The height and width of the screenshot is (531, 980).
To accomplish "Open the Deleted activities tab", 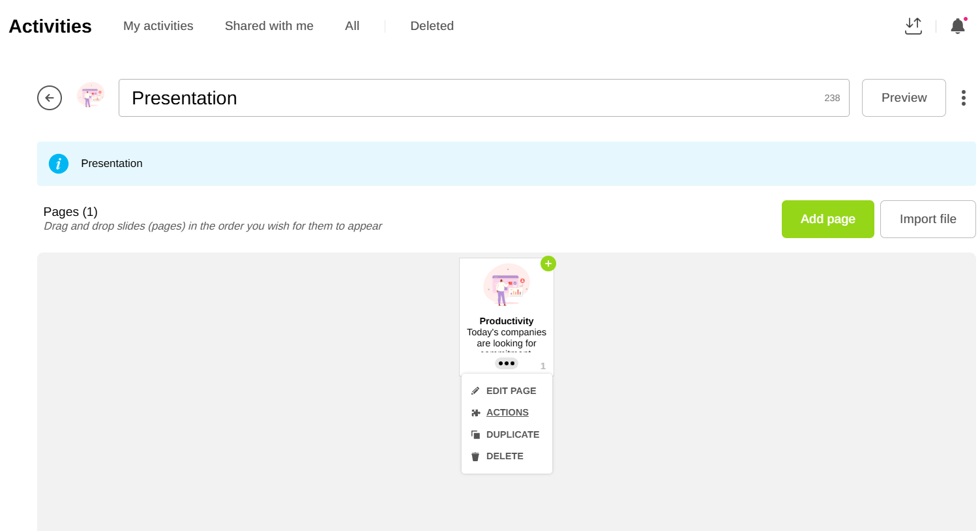I will pos(432,26).
